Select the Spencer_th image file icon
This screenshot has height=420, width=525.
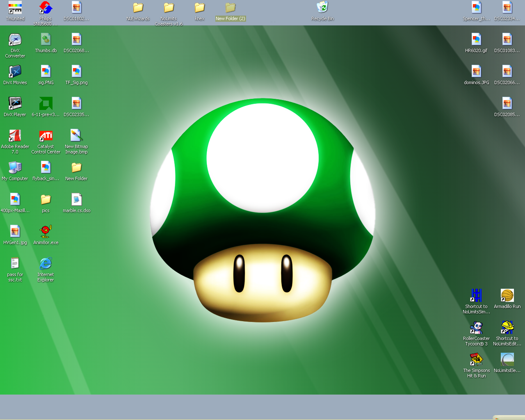point(476,7)
